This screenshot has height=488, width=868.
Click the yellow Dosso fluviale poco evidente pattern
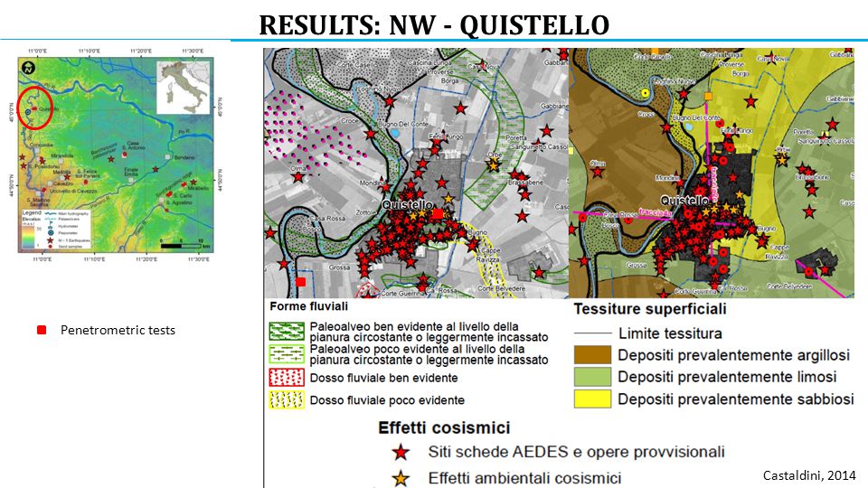click(287, 399)
